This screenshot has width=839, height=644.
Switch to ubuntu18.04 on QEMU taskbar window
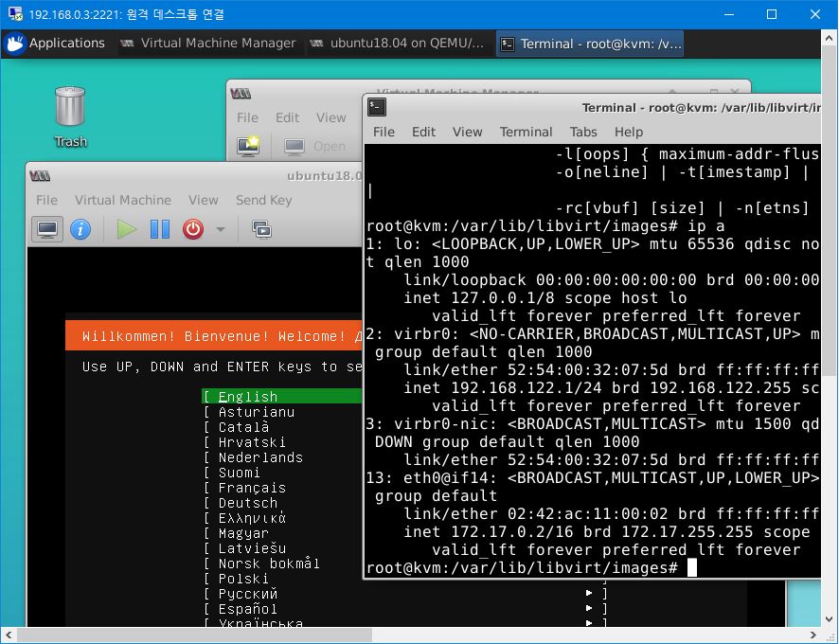point(397,44)
